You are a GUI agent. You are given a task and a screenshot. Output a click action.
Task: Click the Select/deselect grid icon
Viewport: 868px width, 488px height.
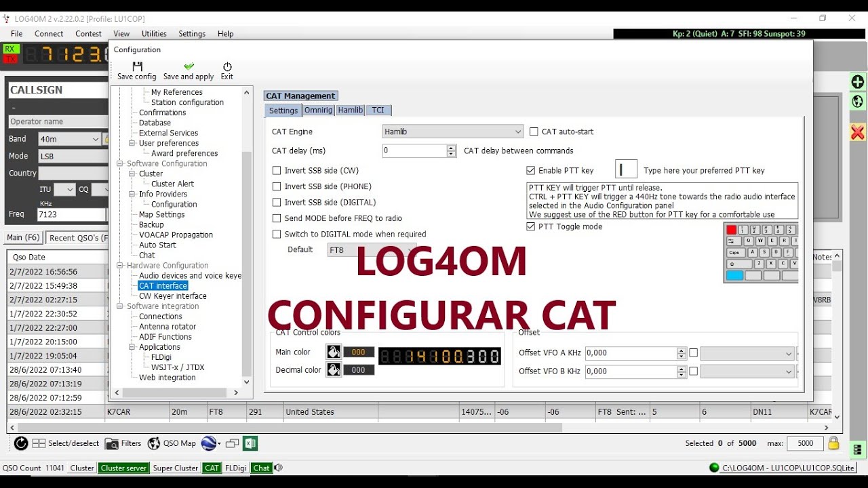39,443
